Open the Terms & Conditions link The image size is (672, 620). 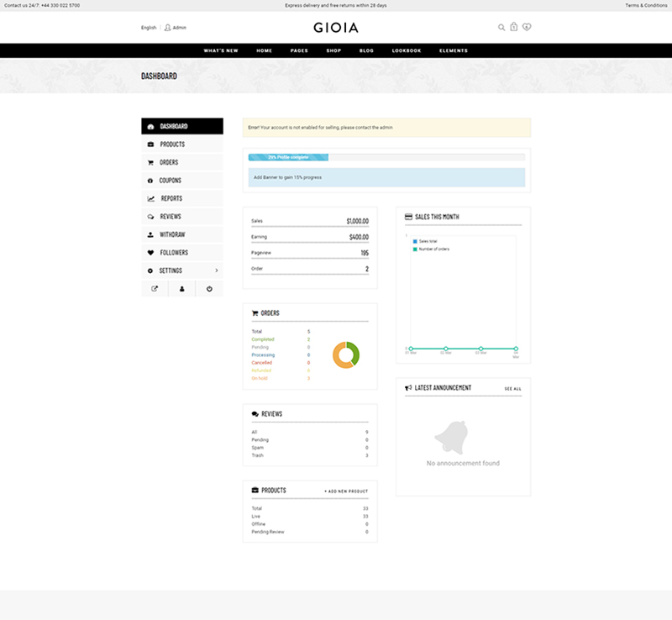[x=645, y=6]
